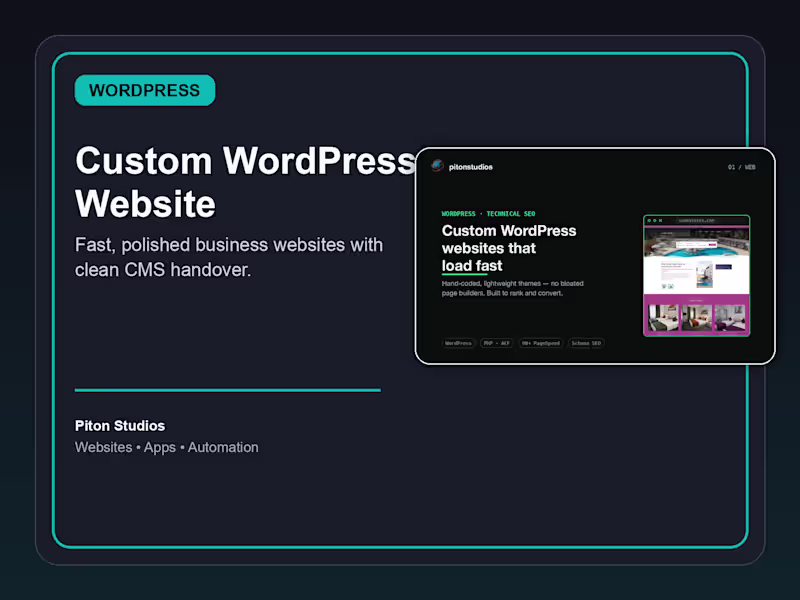Viewport: 800px width, 600px height.
Task: Click the "WordPress" tag pill
Action: (x=458, y=343)
